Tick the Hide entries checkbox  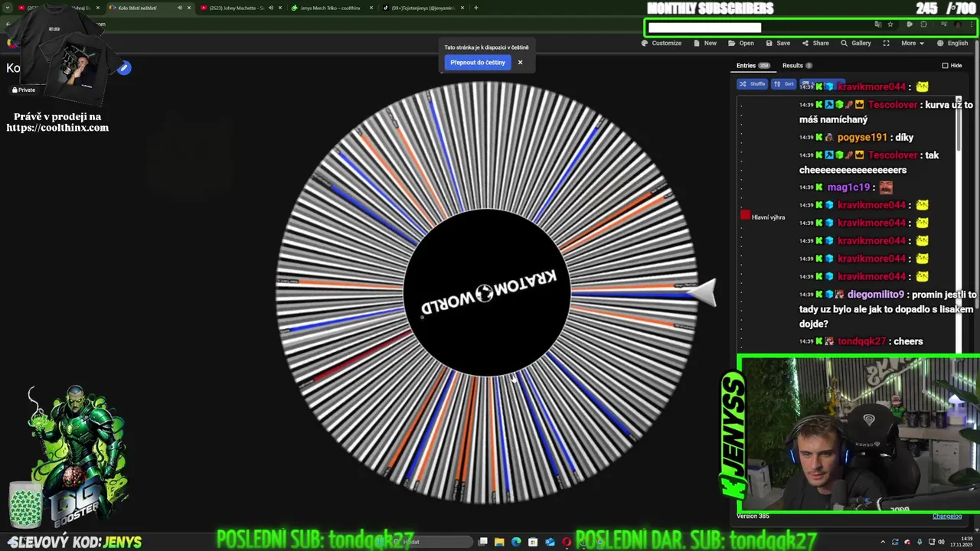(x=945, y=66)
